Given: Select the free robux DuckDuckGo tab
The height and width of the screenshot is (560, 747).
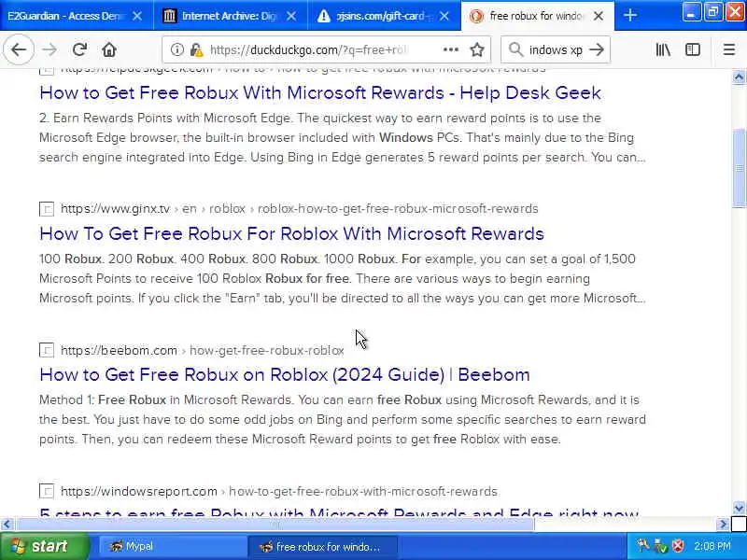Looking at the screenshot, I should point(538,16).
